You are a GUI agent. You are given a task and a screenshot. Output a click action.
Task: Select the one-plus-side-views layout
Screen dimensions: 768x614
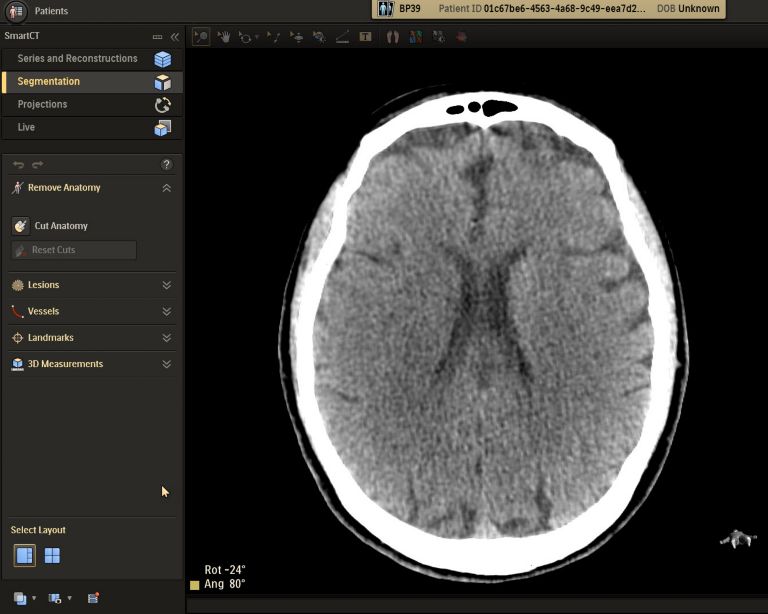[24, 556]
